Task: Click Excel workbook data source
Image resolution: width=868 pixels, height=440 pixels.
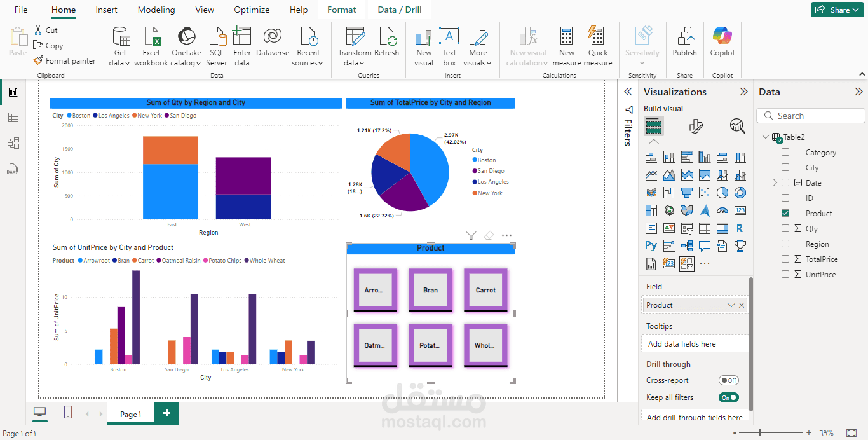Action: point(151,46)
